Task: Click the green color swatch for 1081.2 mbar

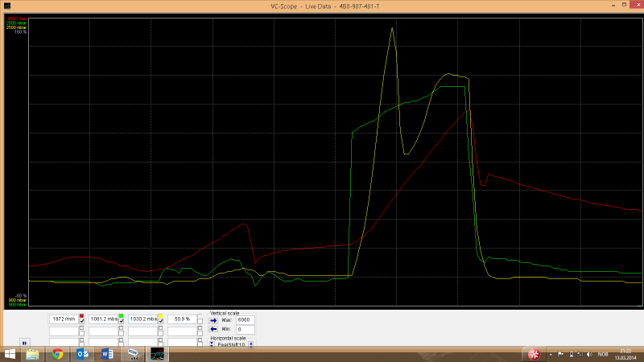Action: [x=121, y=316]
